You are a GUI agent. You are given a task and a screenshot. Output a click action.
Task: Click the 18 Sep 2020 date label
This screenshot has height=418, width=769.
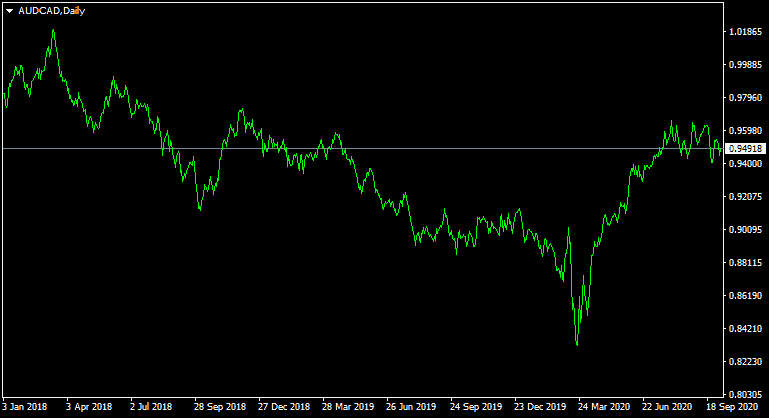coord(732,407)
